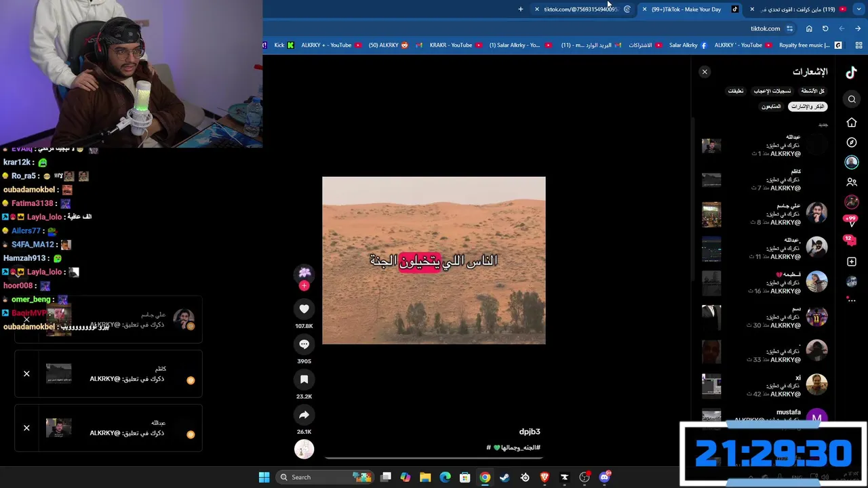Screen dimensions: 868x488
Task: Click the Upload plus square icon
Action: 852,262
